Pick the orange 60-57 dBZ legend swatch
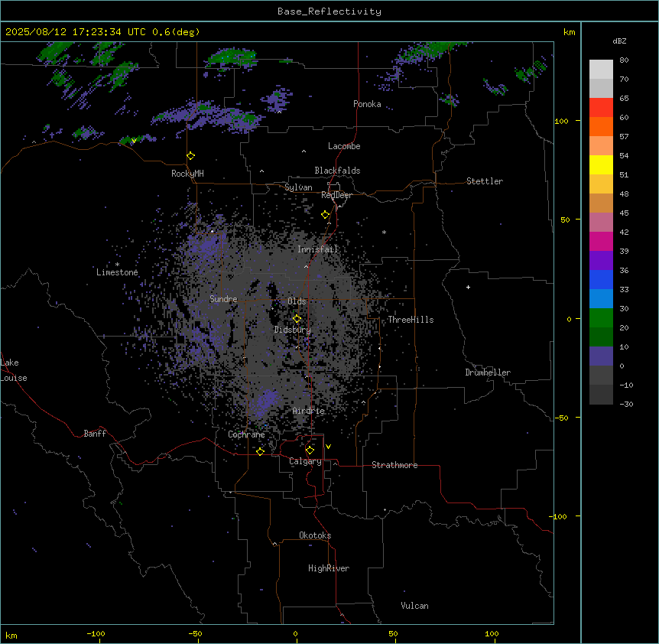The height and width of the screenshot is (644, 659). [x=601, y=127]
